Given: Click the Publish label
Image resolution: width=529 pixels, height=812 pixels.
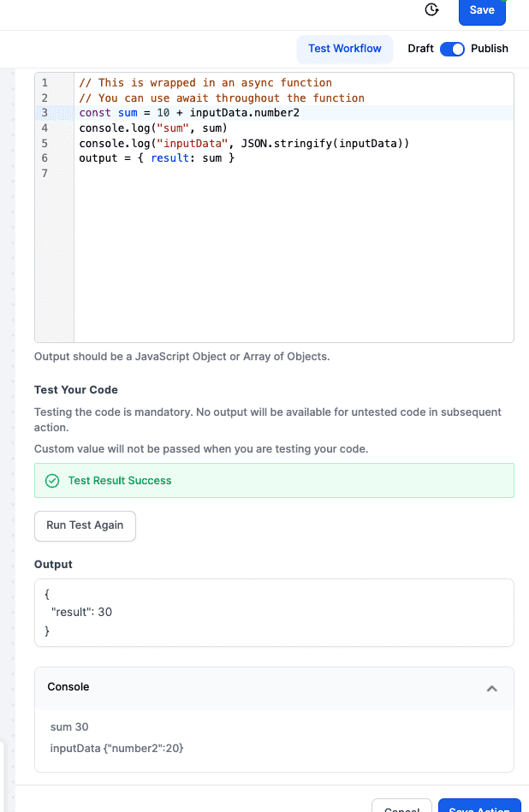Looking at the screenshot, I should click(489, 49).
